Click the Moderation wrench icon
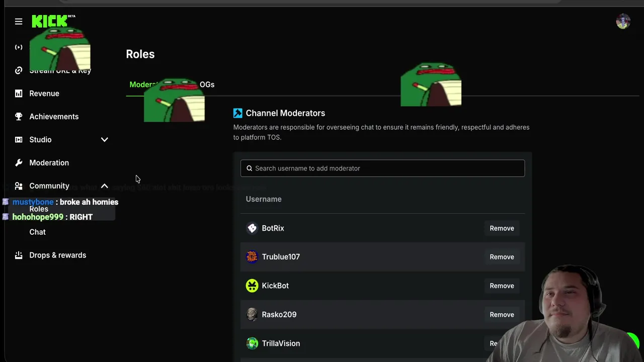 coord(19,163)
